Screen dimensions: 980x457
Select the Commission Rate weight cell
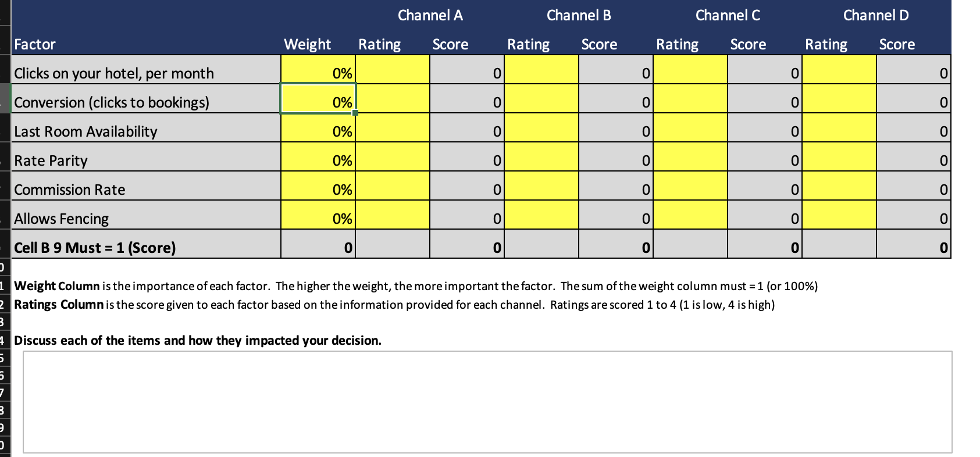click(x=318, y=190)
